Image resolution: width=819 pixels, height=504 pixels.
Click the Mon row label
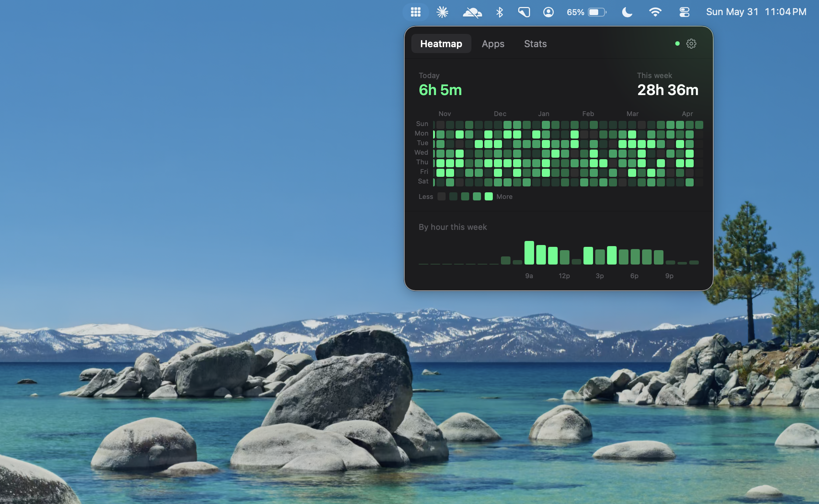[x=421, y=133]
